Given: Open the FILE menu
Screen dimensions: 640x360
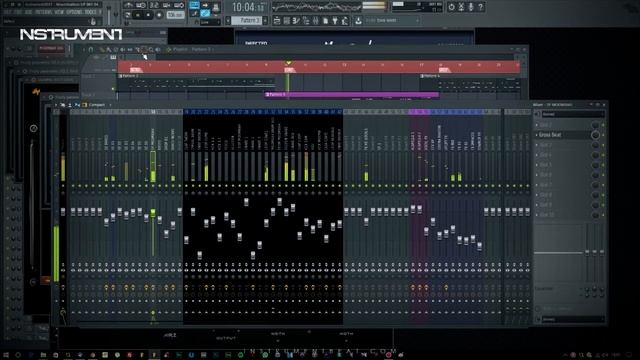Looking at the screenshot, I should point(7,12).
